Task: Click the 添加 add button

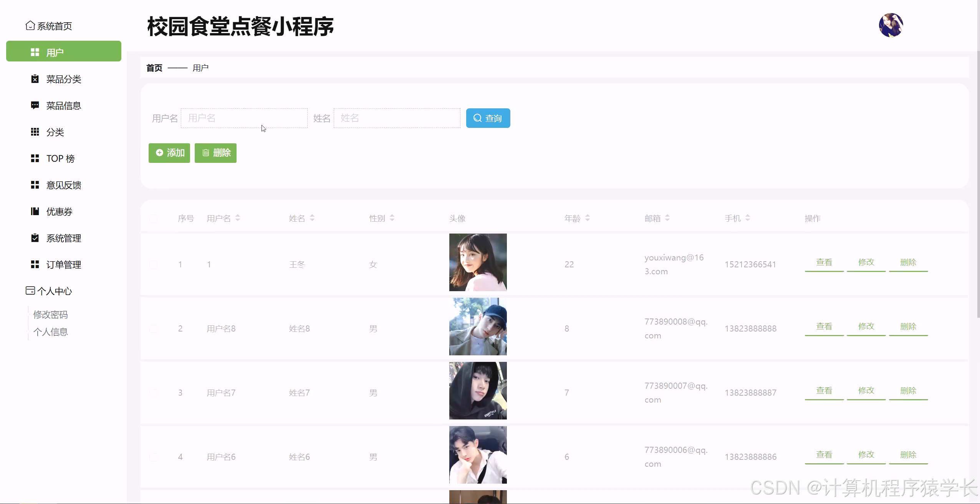Action: pyautogui.click(x=169, y=153)
